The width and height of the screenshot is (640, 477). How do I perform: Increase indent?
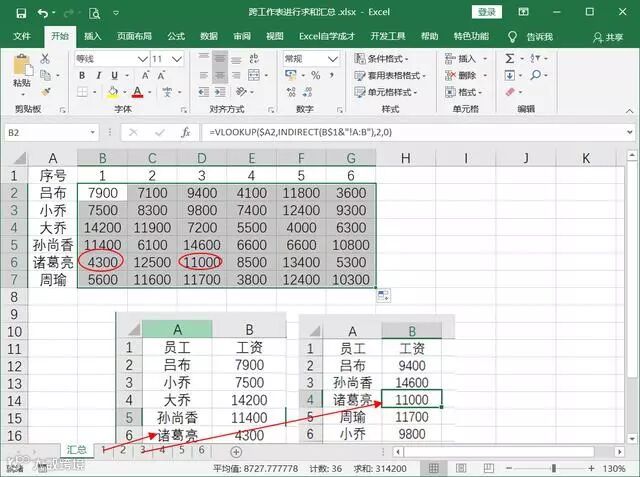click(220, 92)
